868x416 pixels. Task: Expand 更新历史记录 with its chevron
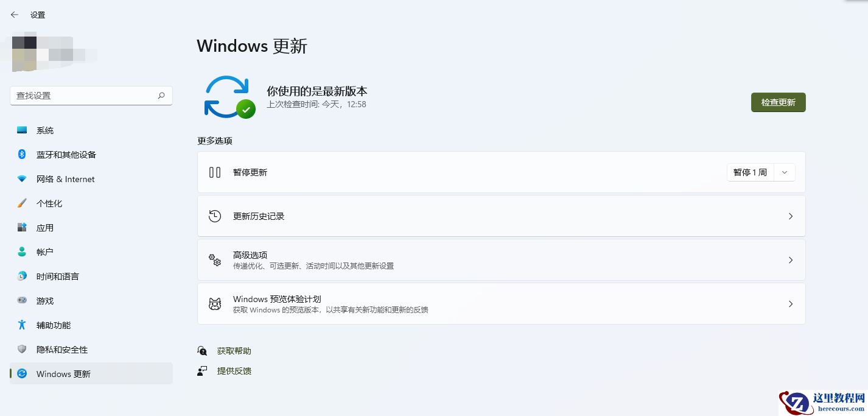[x=790, y=216]
